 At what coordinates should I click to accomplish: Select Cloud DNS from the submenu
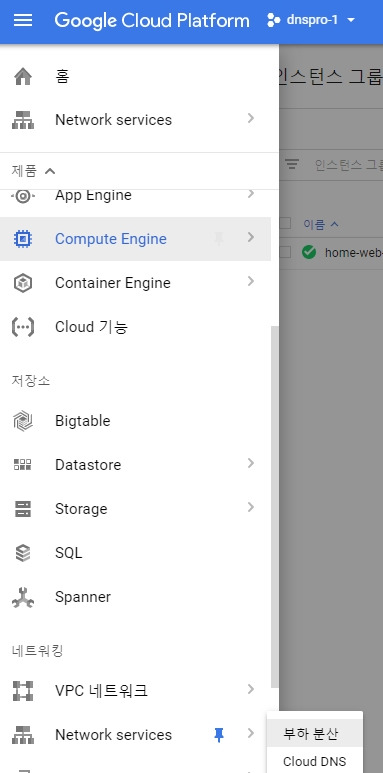(x=314, y=761)
